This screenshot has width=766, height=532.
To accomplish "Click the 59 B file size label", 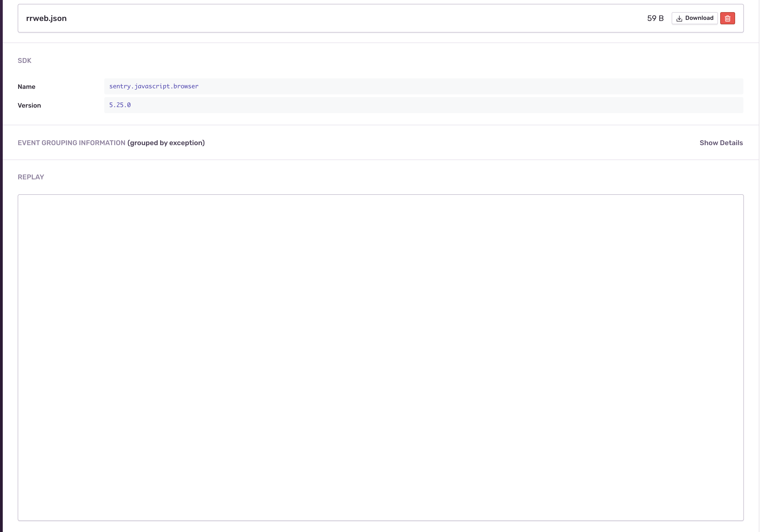I will (x=655, y=18).
